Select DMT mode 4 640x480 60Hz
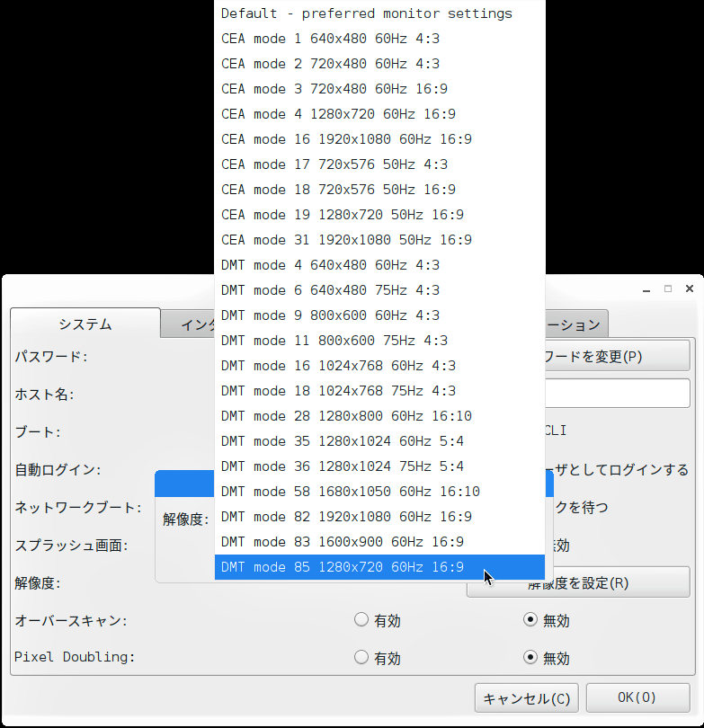704x728 pixels. coord(379,265)
